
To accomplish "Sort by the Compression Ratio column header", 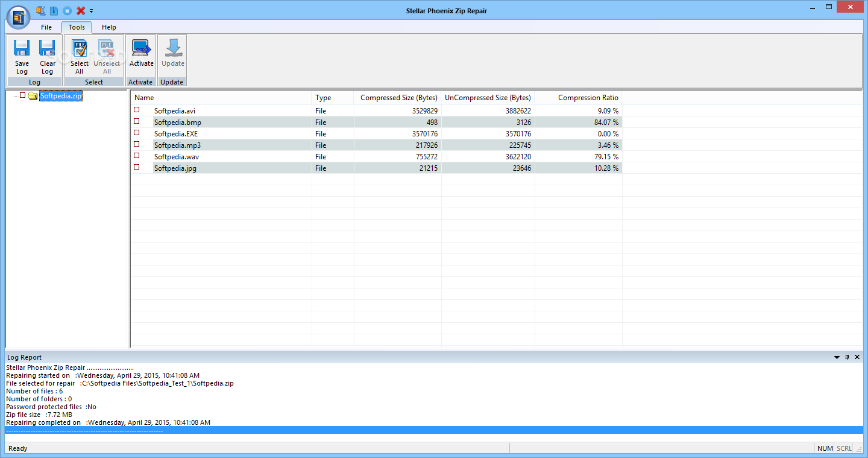I will [x=579, y=98].
